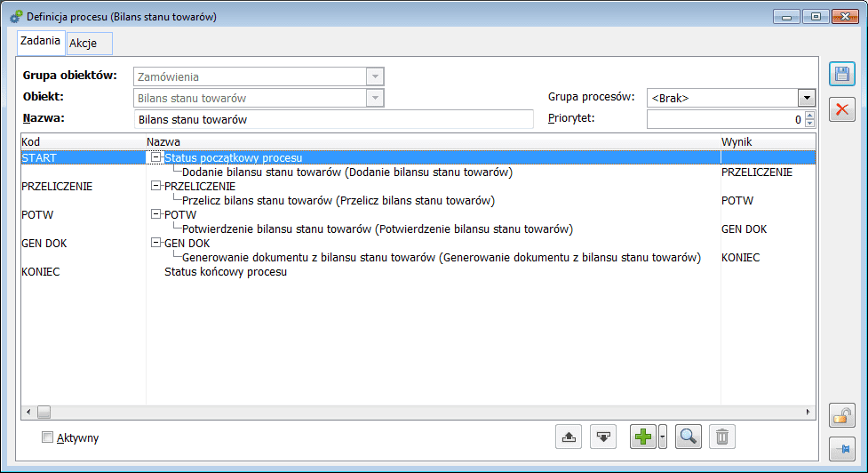
Task: Click the Kod column header
Action: click(x=83, y=142)
